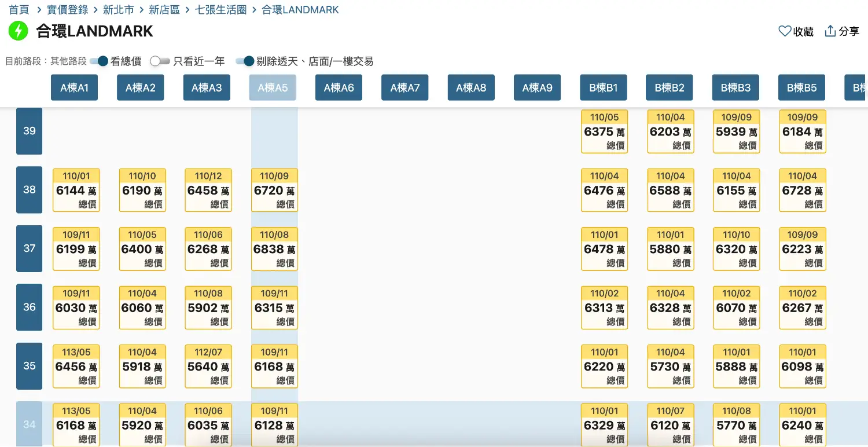Open the 6400 萬 transaction card
The image size is (868, 447).
pyautogui.click(x=142, y=249)
